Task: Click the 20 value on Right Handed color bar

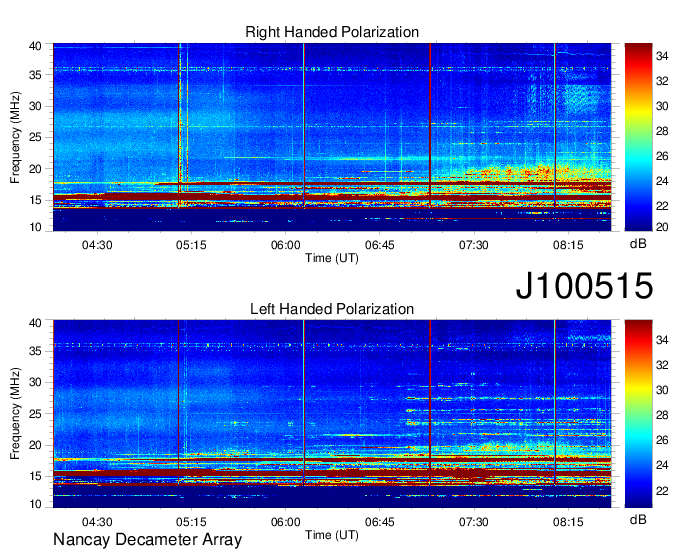Action: [662, 227]
